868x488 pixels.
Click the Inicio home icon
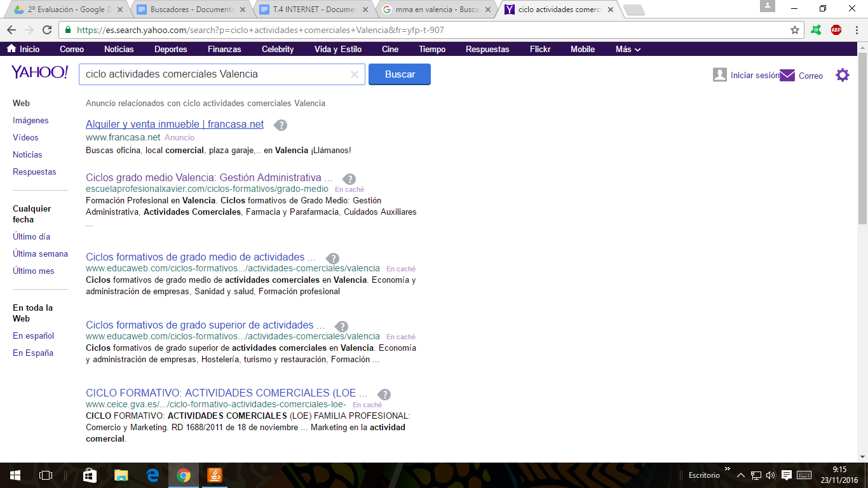click(x=11, y=49)
